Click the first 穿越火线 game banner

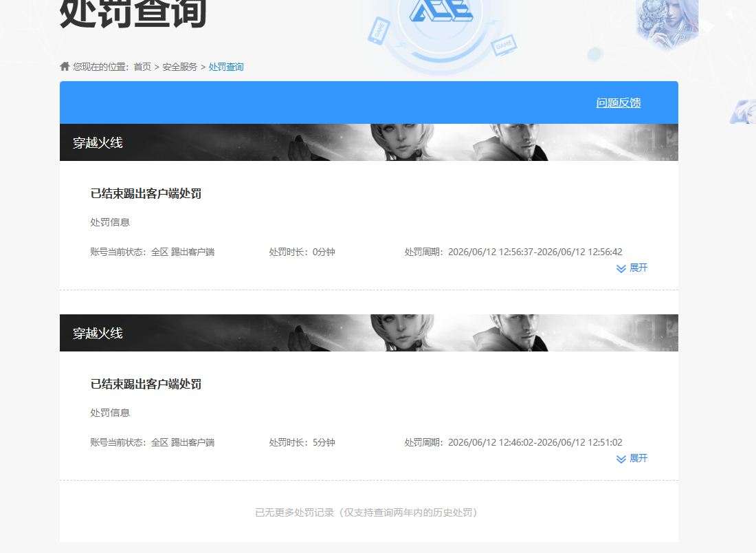pos(369,142)
